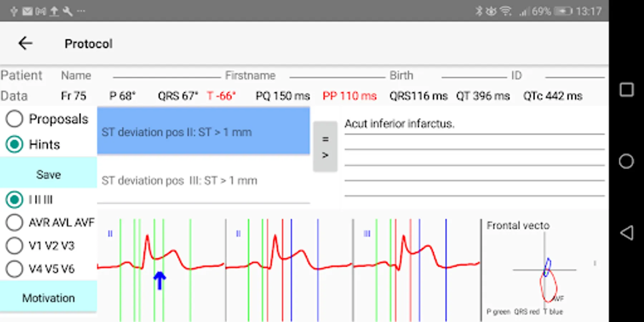Image resolution: width=644 pixels, height=322 pixels.
Task: Click the red 'PP 110 ms' value
Action: click(x=350, y=96)
